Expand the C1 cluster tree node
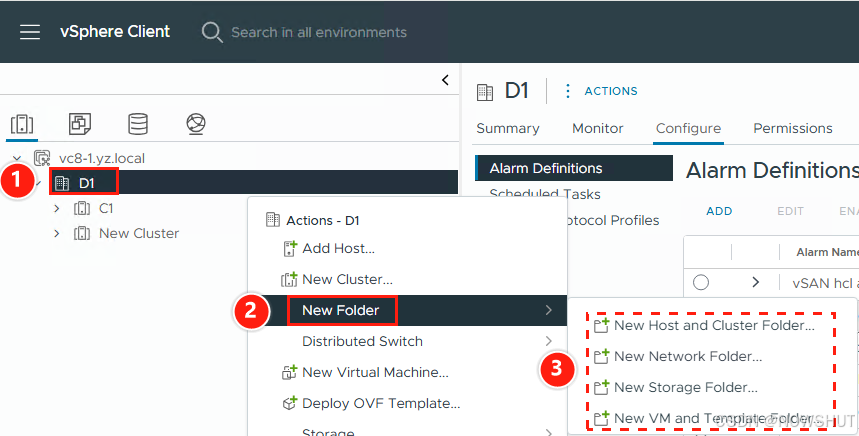 57,208
